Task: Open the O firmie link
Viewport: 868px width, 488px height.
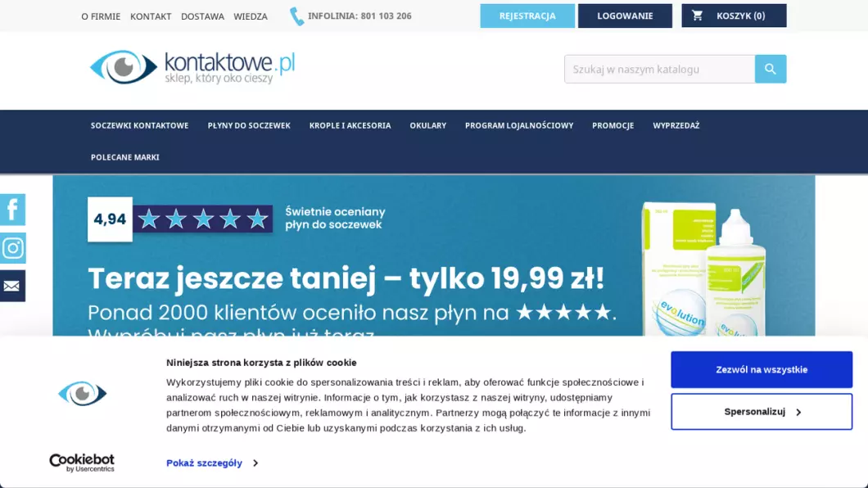Action: (x=101, y=16)
